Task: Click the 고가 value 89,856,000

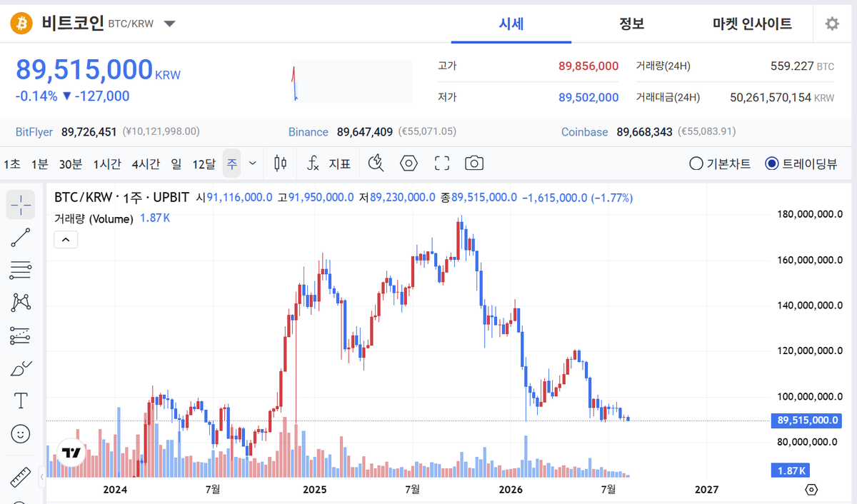Action: (x=588, y=66)
